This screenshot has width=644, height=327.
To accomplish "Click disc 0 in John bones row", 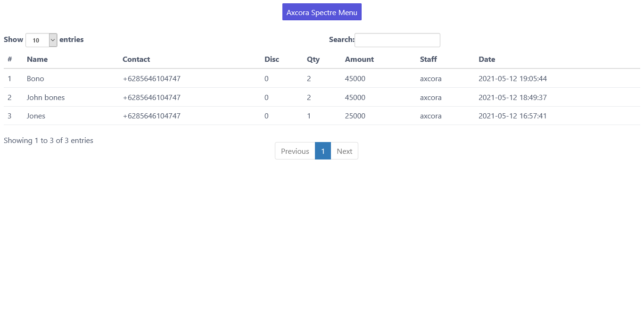I will pyautogui.click(x=266, y=98).
